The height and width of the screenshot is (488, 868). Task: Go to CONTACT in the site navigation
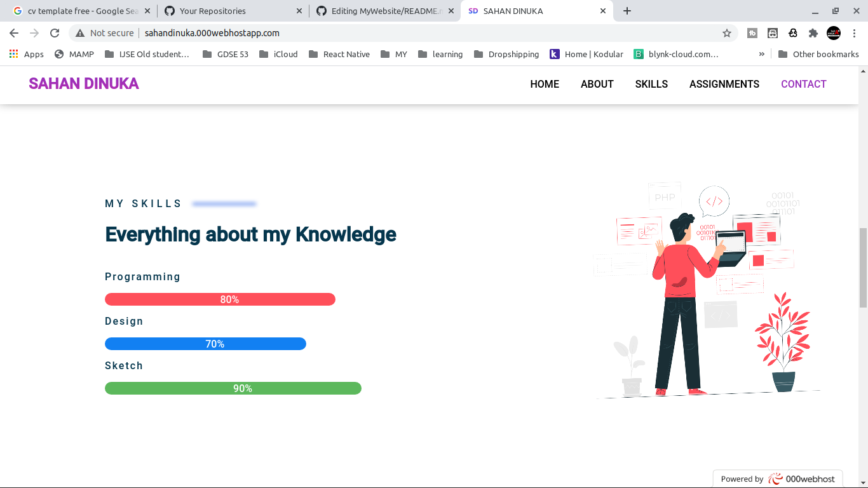[x=804, y=84]
